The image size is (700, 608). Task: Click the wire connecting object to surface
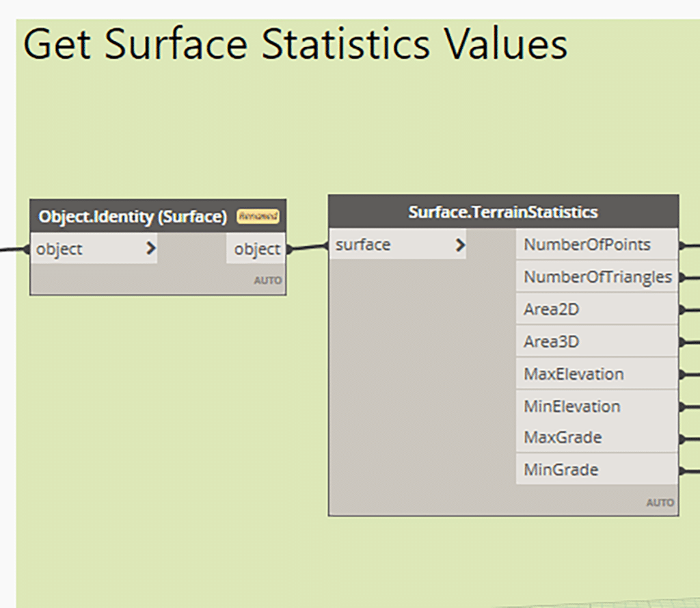click(x=309, y=248)
